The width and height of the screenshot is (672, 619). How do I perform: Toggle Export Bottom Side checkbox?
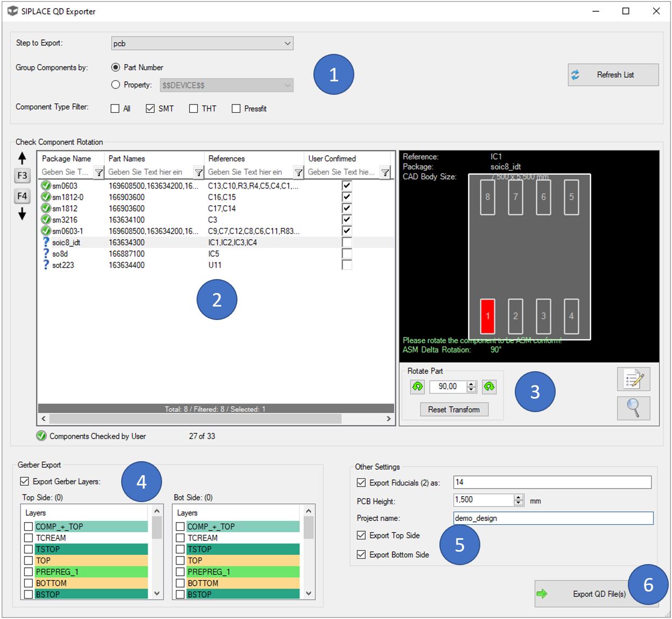coord(361,554)
